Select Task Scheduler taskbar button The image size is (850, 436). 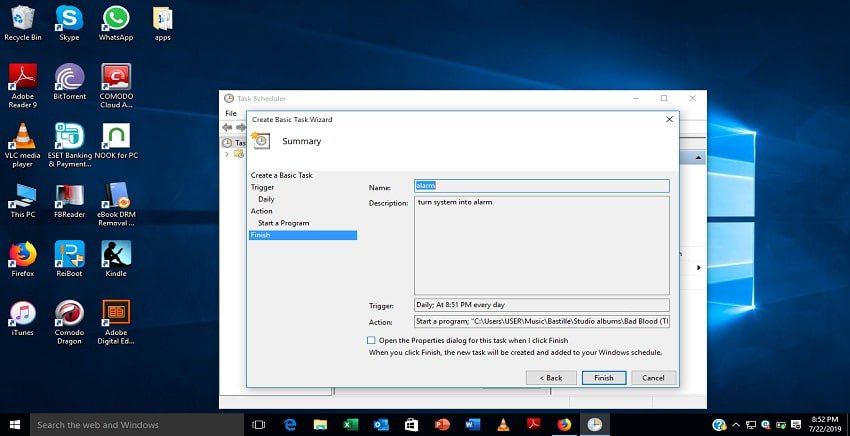coord(595,425)
